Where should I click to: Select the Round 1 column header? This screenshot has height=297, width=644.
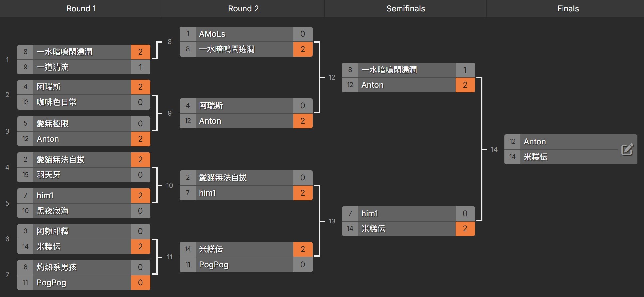point(81,9)
